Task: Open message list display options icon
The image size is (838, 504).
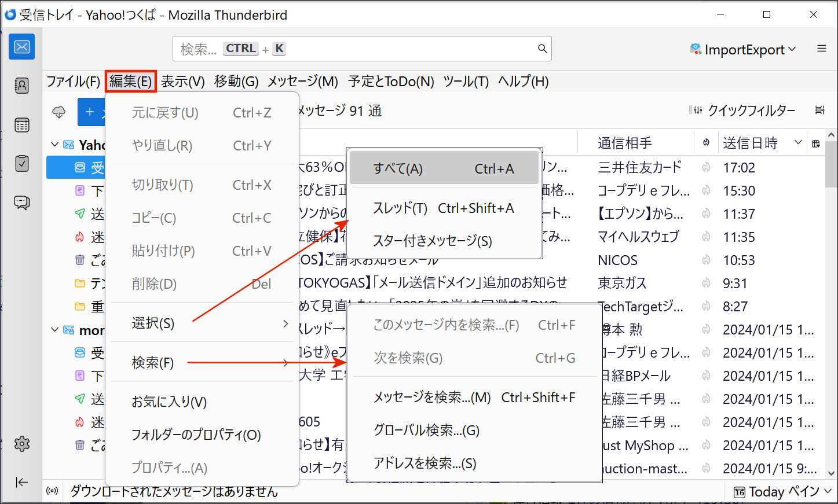Action: [819, 111]
